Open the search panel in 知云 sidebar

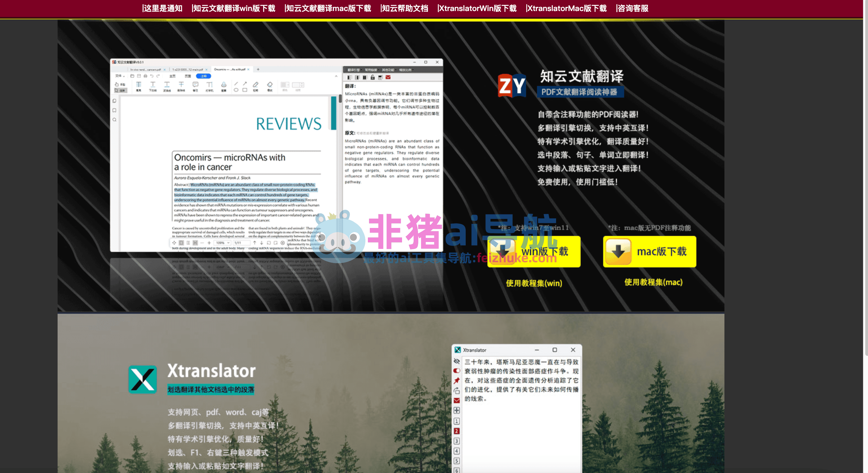click(114, 120)
